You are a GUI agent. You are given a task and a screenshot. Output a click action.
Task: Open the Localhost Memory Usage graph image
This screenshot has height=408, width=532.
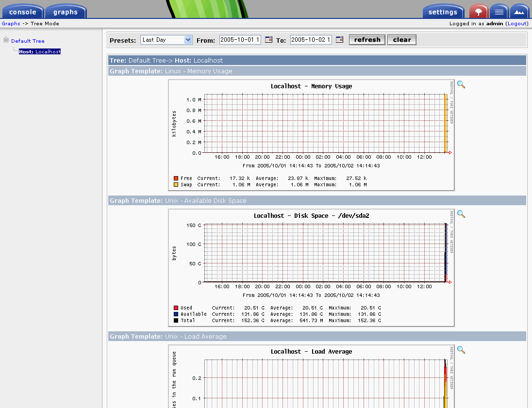point(311,135)
